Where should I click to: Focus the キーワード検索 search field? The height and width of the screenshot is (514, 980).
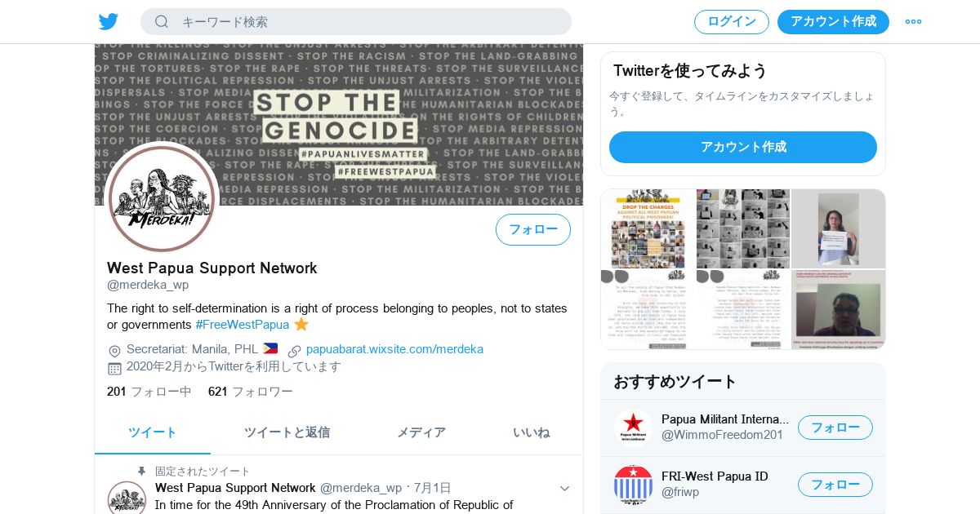click(356, 22)
